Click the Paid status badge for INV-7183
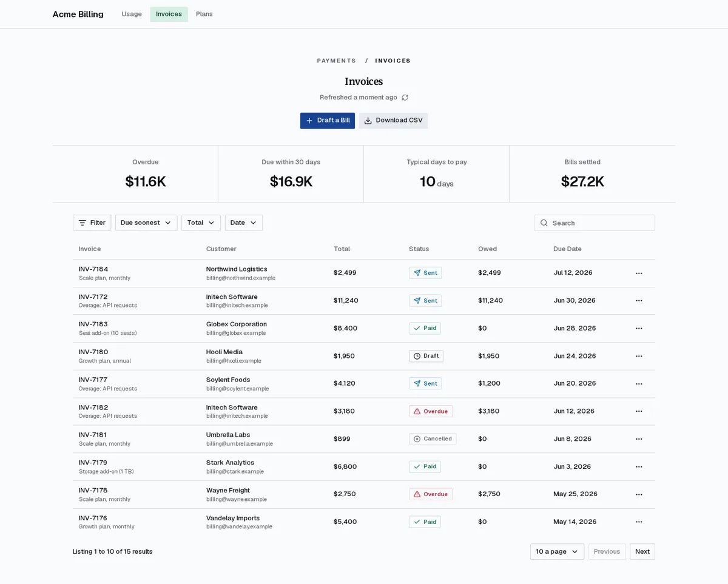Image resolution: width=728 pixels, height=584 pixels. 425,328
